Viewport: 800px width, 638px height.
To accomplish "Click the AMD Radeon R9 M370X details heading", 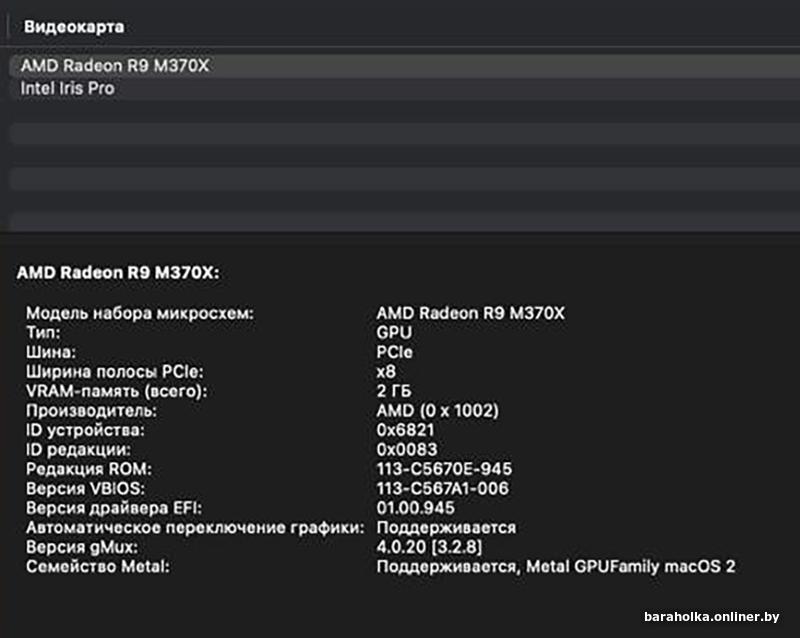I will tap(118, 273).
